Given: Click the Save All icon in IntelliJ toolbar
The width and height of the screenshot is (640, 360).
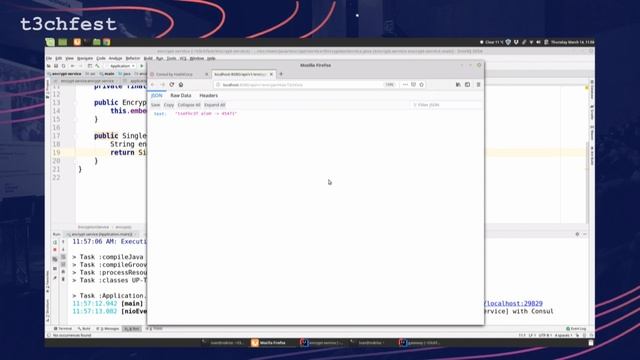Looking at the screenshot, I should point(56,66).
